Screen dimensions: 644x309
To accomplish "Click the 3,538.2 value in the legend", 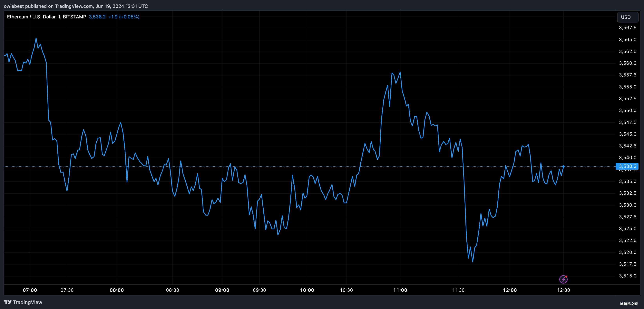I will pos(97,17).
